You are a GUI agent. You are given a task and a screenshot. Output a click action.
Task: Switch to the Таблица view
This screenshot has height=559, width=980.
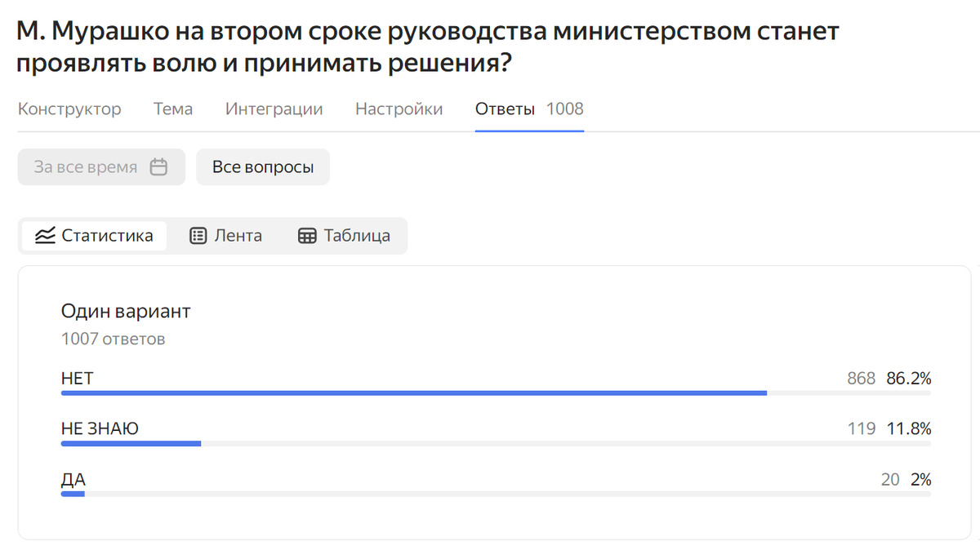pos(344,235)
